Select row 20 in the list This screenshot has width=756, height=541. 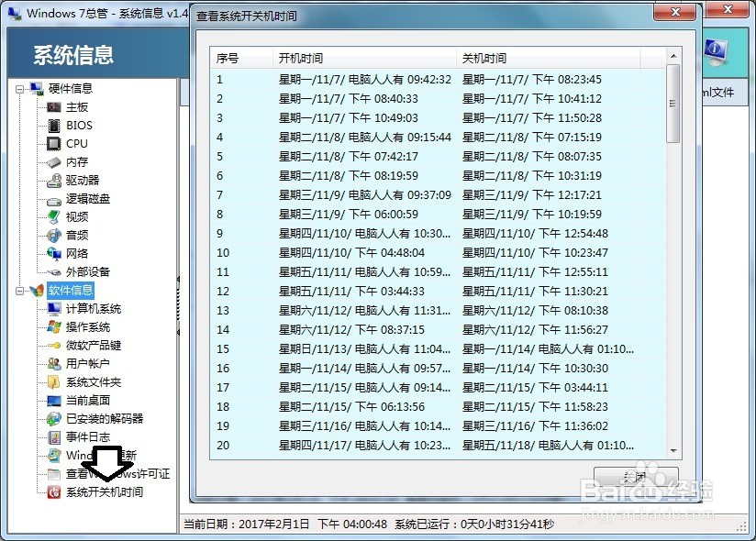pyautogui.click(x=438, y=446)
